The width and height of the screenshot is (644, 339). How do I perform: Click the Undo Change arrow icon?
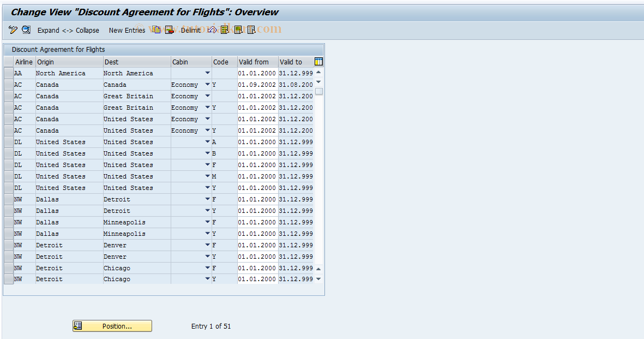click(x=212, y=30)
